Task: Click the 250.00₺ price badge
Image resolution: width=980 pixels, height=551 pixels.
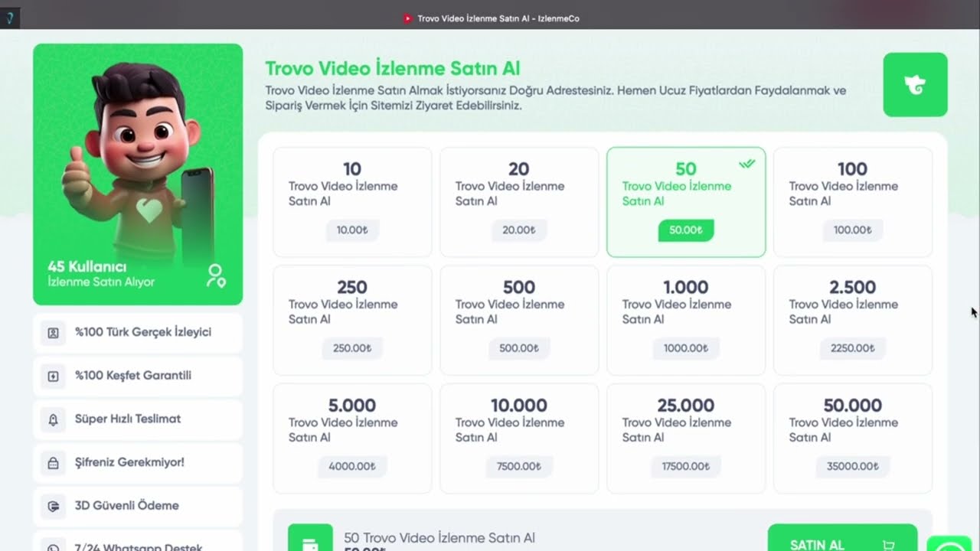Action: pos(352,348)
